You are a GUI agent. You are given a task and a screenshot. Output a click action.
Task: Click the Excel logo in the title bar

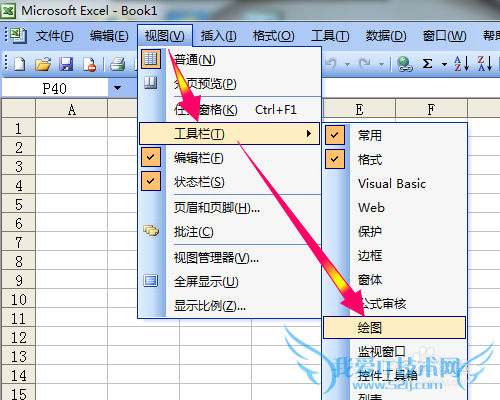click(8, 11)
